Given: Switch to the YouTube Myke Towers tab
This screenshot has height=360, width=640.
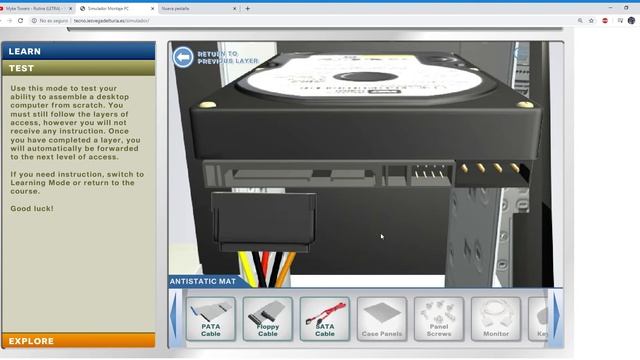Looking at the screenshot, I should tap(35, 9).
